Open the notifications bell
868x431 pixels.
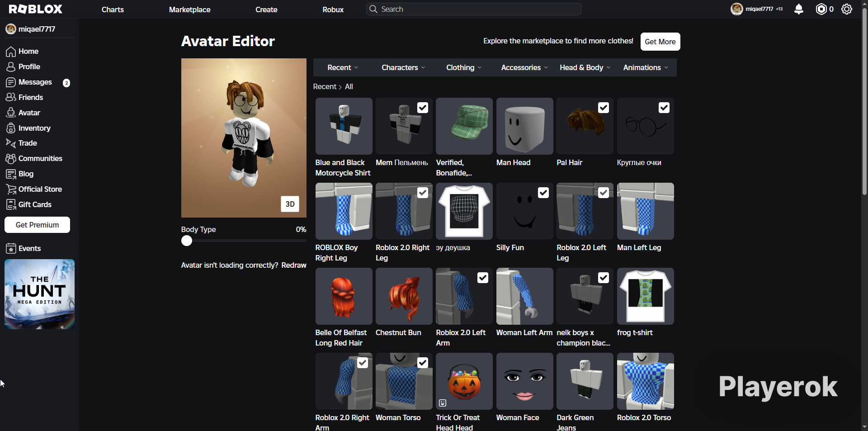point(799,9)
